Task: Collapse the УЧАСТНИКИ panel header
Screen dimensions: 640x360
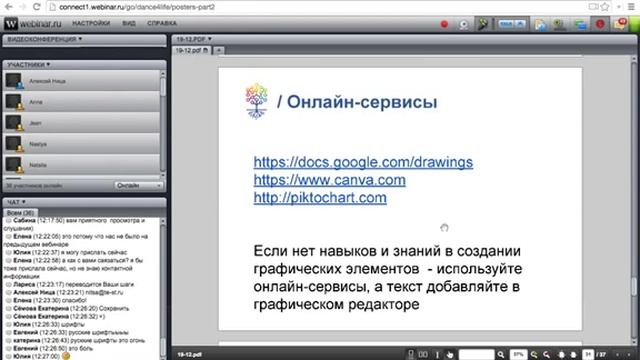Action: pyautogui.click(x=84, y=64)
